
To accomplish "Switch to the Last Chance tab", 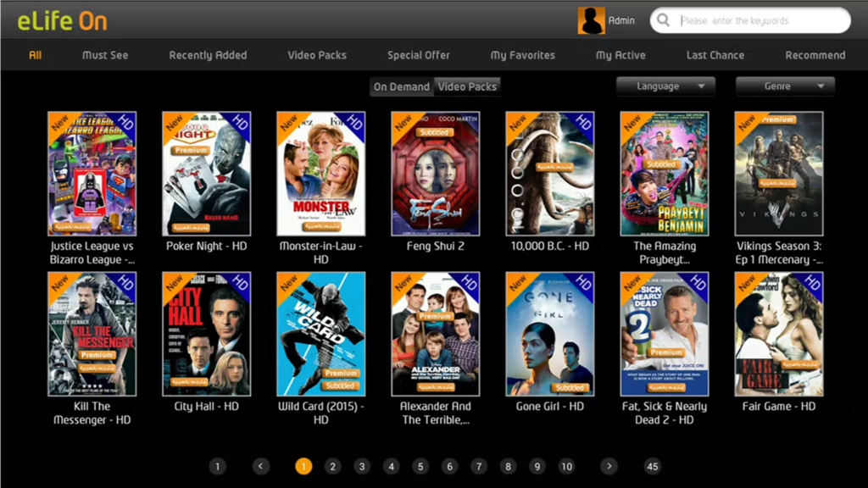I will click(715, 55).
